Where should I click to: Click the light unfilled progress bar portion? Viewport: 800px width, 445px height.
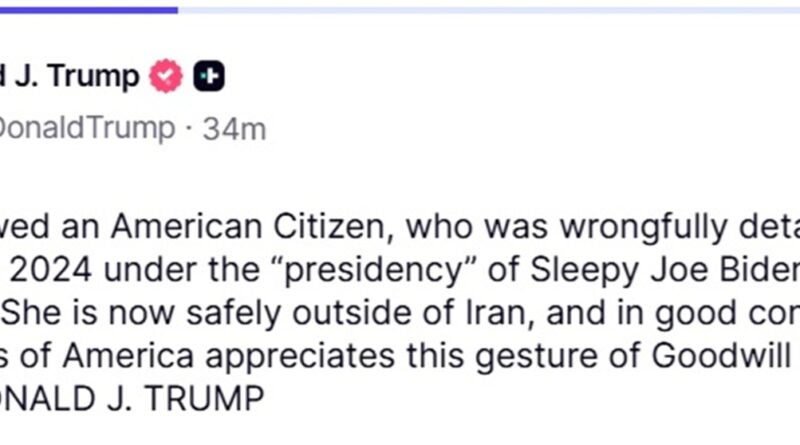point(489,10)
